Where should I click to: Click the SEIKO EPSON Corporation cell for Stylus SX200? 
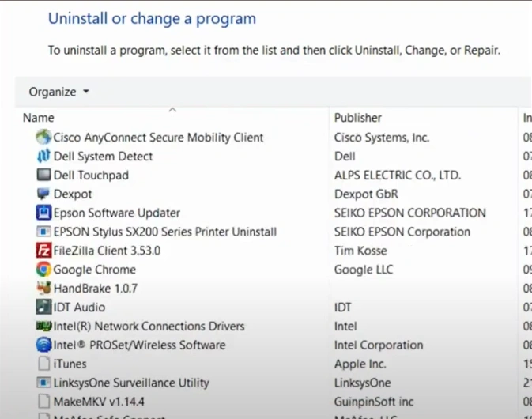point(402,232)
